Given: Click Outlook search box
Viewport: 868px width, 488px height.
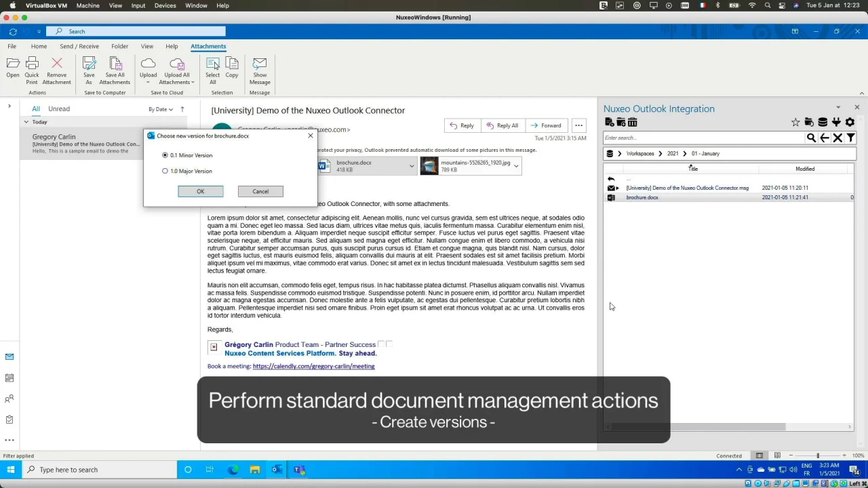Looking at the screenshot, I should click(x=136, y=31).
